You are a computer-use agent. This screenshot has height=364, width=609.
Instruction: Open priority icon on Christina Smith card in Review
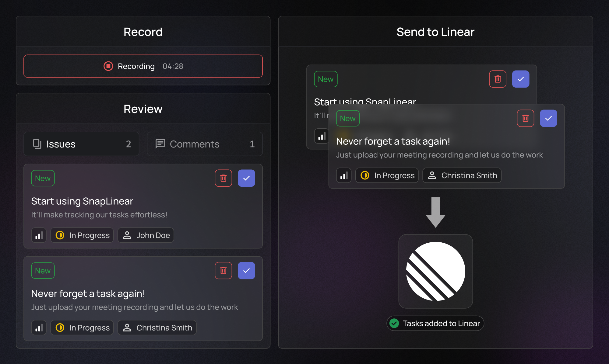[x=39, y=328]
